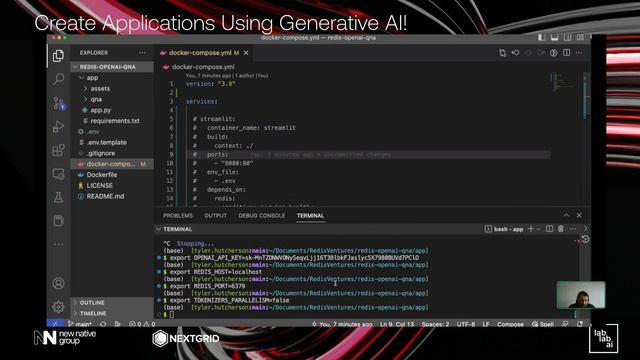Open the Testing flask view
640x360 pixels.
(58, 198)
